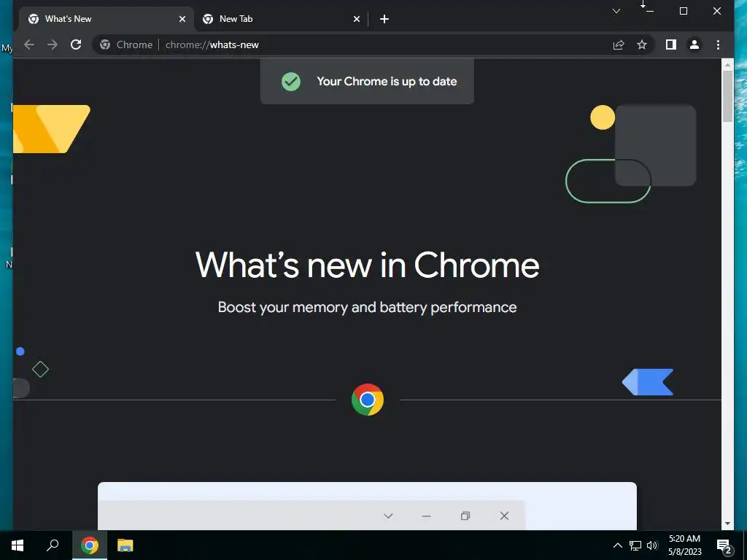Screen dimensions: 747x560
Task: Open Windows taskbar search
Action: (x=53, y=545)
